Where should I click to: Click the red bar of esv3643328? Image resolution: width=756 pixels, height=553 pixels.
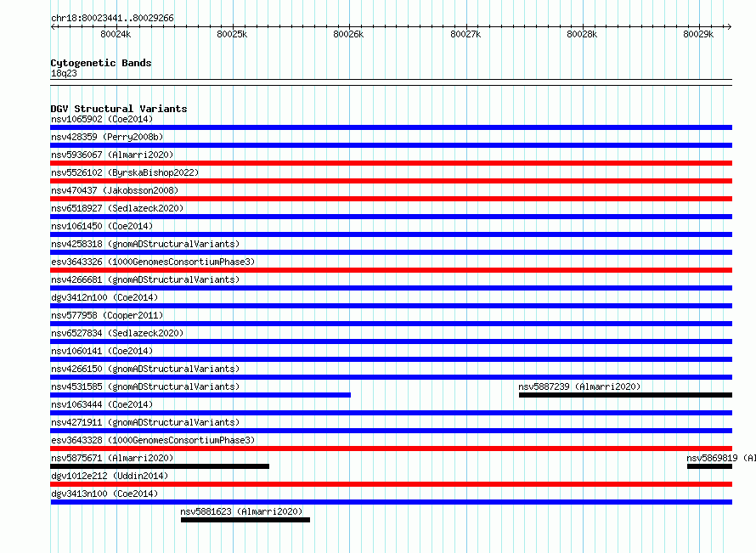[391, 449]
